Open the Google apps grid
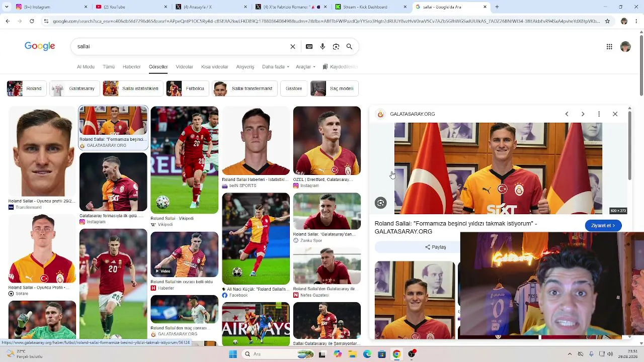The width and height of the screenshot is (644, 362). pyautogui.click(x=609, y=47)
